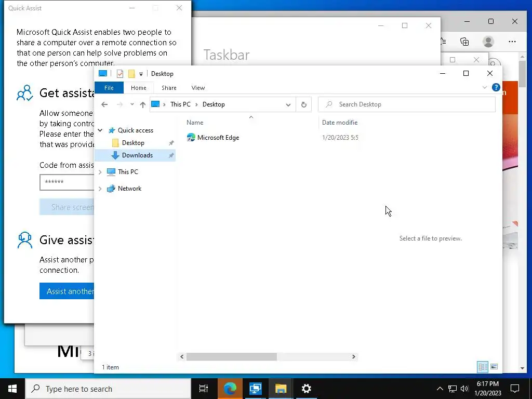The height and width of the screenshot is (399, 532).
Task: Sort by the Name column header
Action: pos(195,123)
